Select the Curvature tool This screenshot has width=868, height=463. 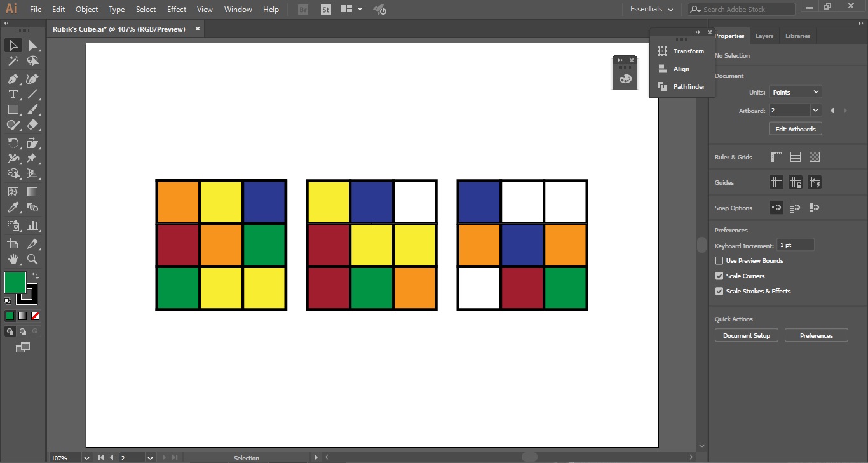[x=33, y=79]
